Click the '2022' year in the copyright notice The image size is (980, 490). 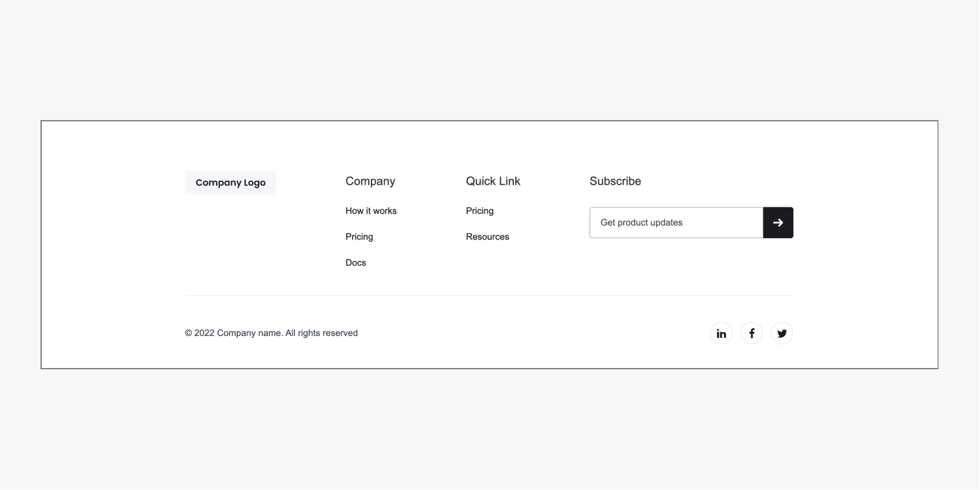(204, 333)
